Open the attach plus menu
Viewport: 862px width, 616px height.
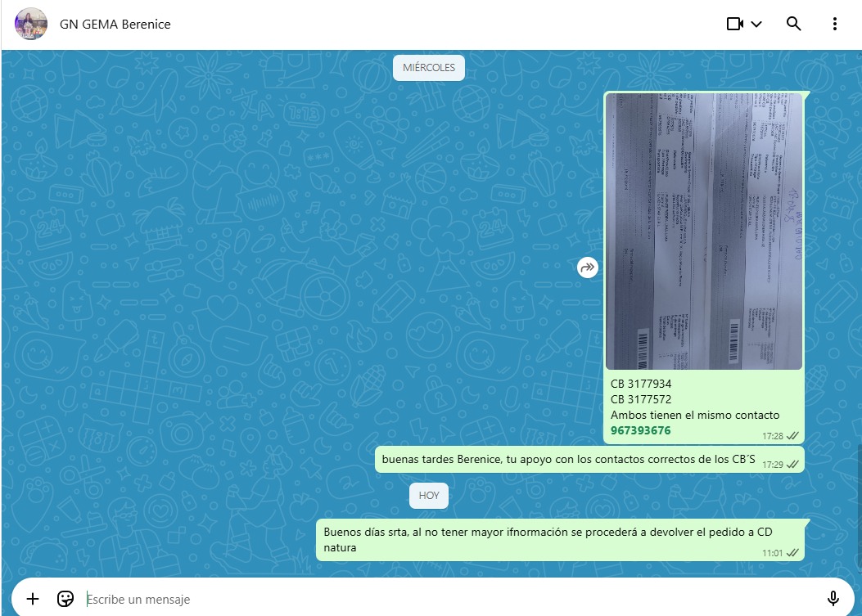coord(33,599)
